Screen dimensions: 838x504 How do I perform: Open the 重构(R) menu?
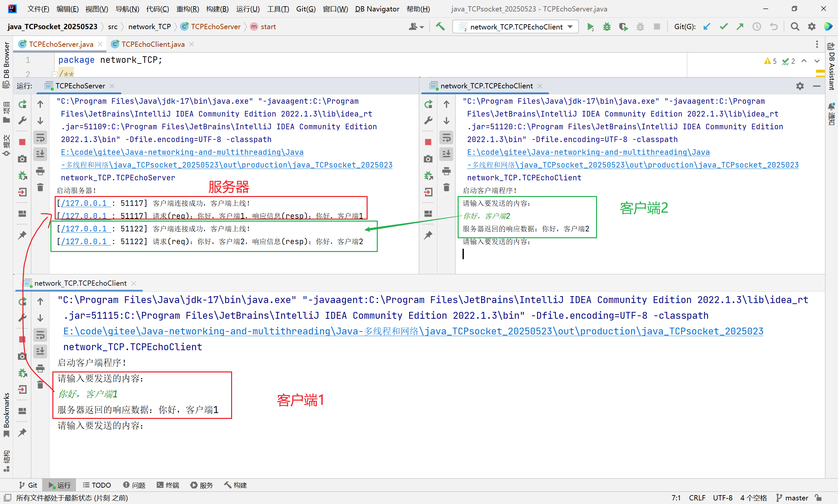click(188, 9)
